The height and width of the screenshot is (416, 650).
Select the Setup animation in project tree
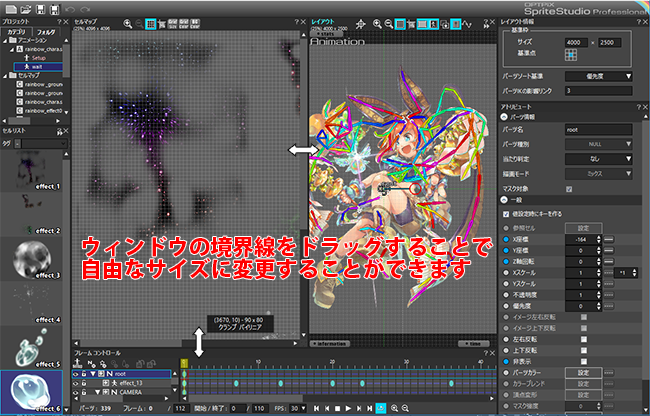point(39,58)
